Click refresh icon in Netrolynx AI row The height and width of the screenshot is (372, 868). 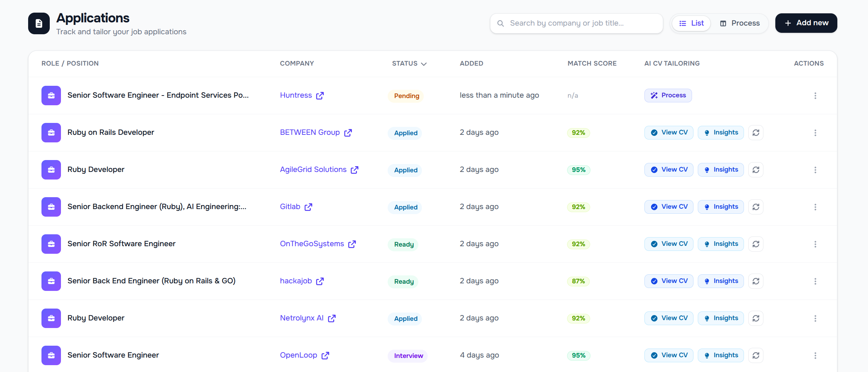756,318
